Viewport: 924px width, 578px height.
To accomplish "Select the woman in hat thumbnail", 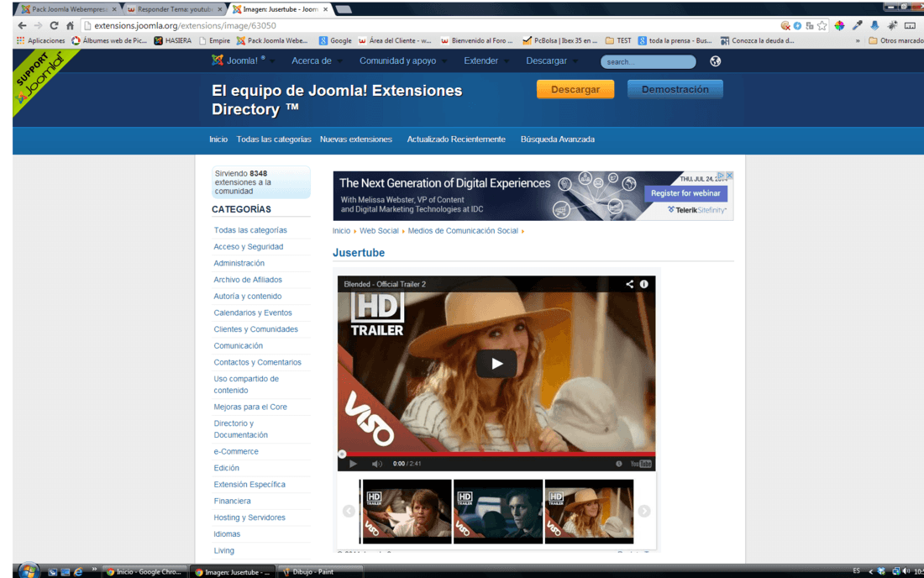I will [x=590, y=512].
